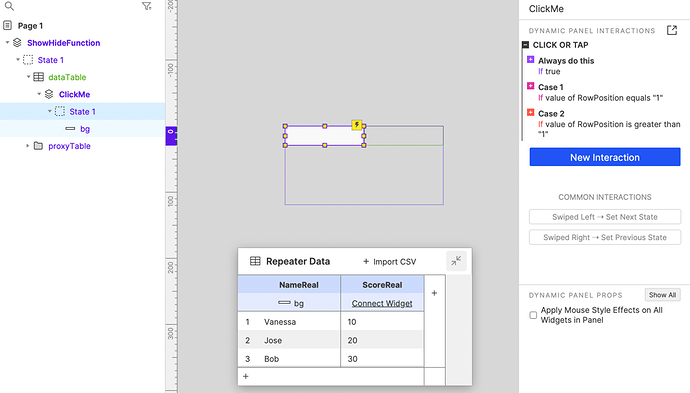Click the ClickMe dynamic panel layers icon

49,94
